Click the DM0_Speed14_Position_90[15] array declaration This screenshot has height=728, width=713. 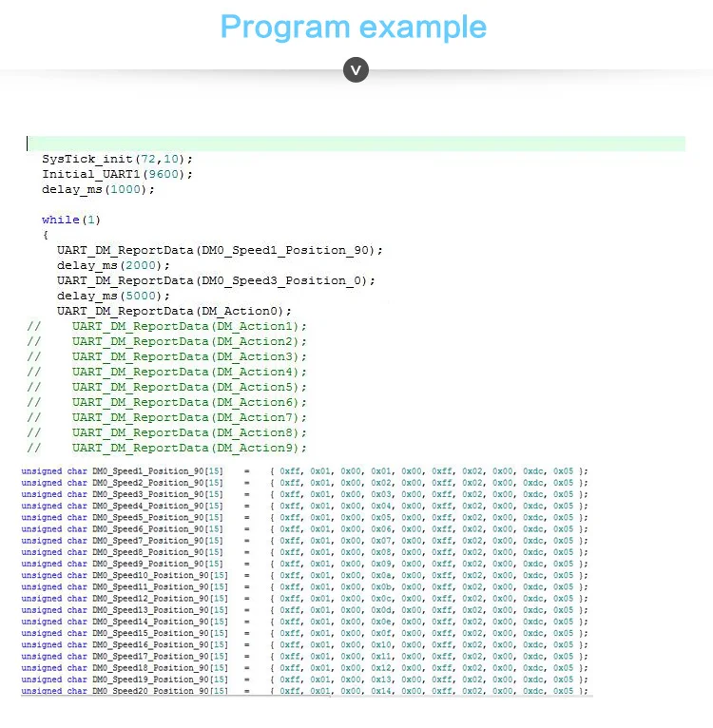[x=305, y=622]
